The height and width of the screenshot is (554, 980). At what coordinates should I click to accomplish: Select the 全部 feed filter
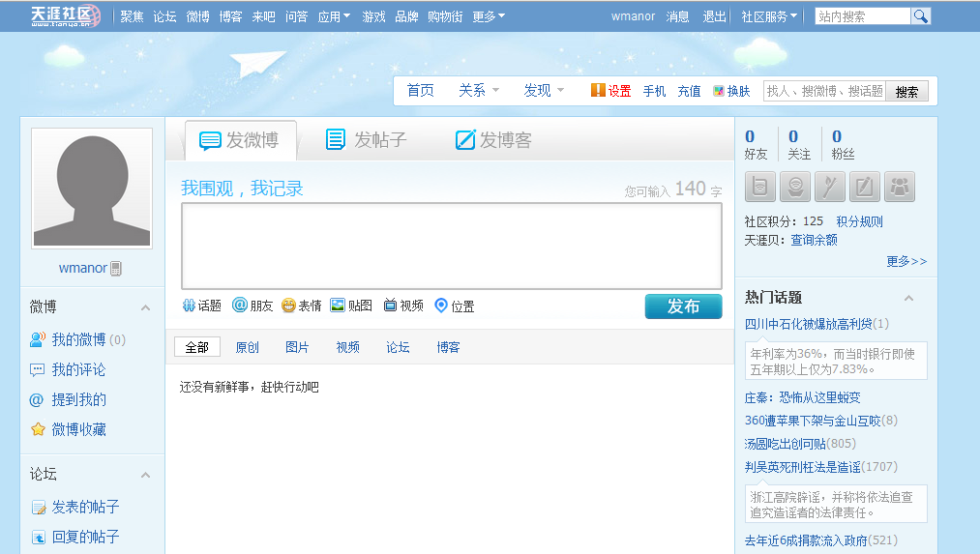point(197,347)
